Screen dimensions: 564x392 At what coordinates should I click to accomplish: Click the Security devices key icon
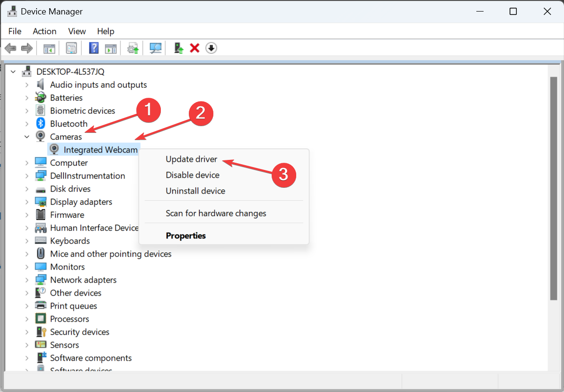click(40, 332)
